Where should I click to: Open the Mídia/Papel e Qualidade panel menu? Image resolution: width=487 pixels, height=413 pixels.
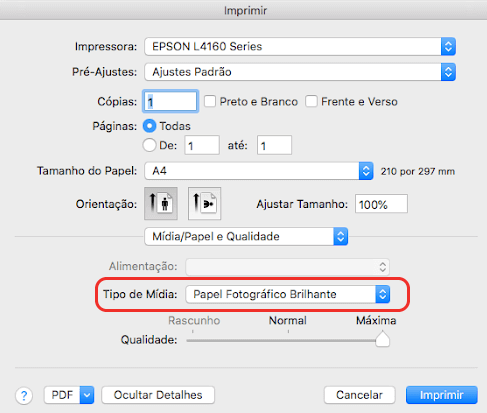[x=246, y=237]
